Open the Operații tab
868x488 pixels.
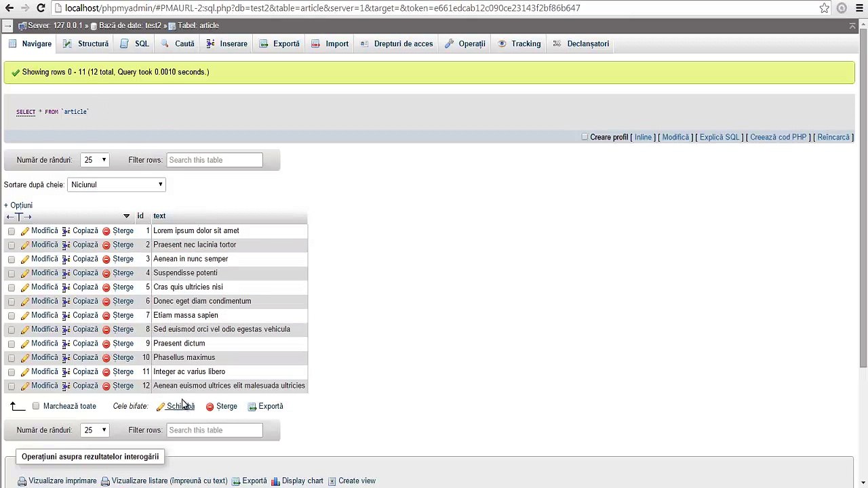tap(465, 43)
